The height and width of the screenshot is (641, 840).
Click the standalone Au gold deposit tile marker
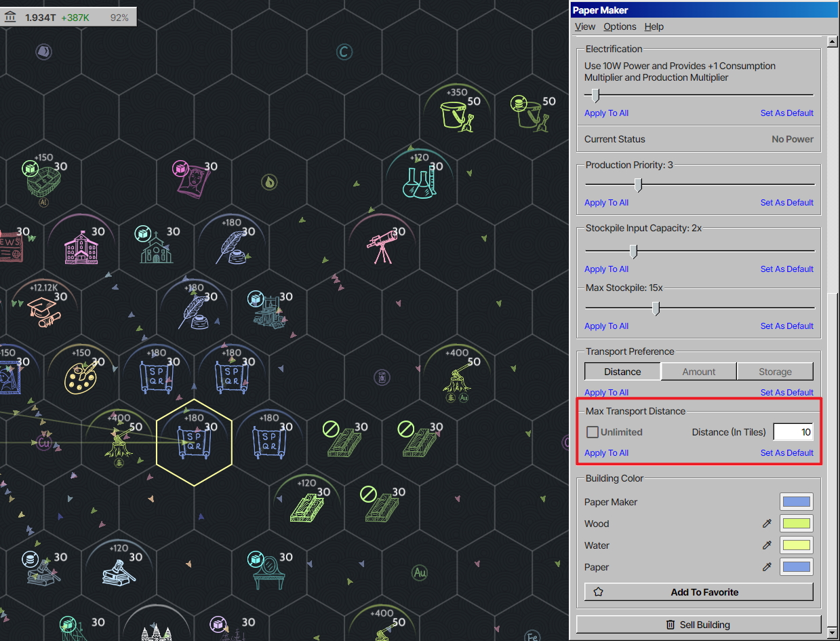pos(420,572)
